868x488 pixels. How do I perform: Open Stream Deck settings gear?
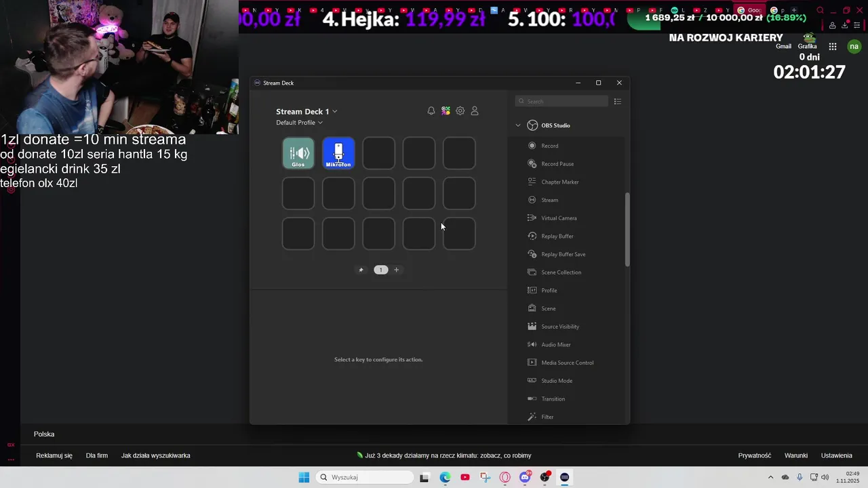click(460, 111)
